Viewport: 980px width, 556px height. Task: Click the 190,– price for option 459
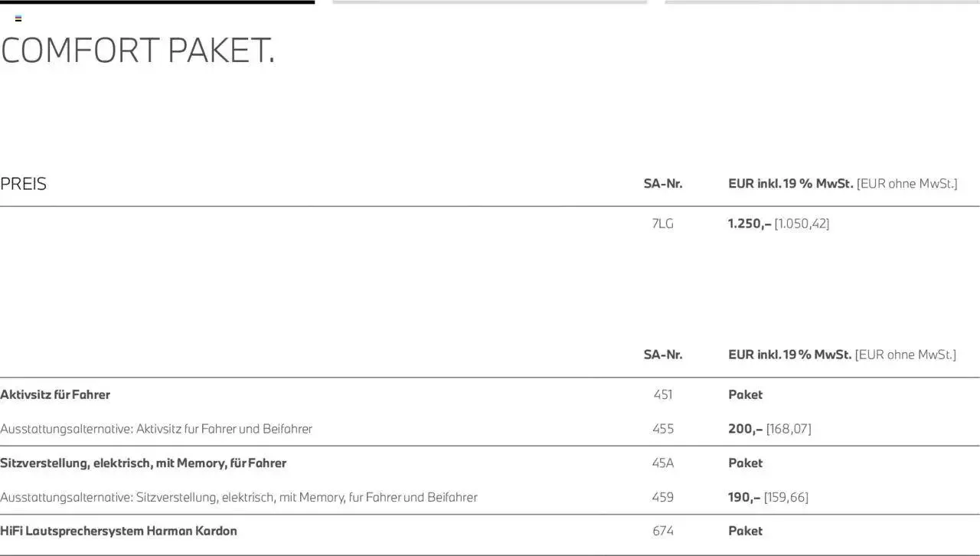[x=743, y=497]
